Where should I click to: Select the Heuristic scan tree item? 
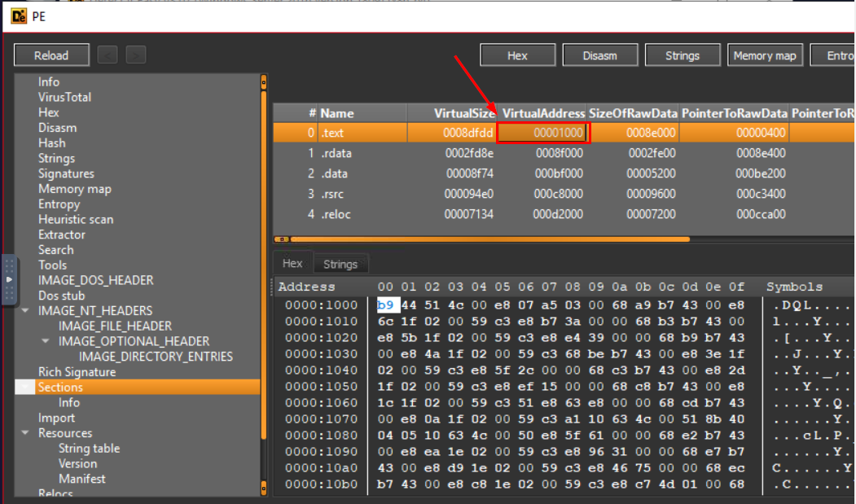click(x=76, y=219)
